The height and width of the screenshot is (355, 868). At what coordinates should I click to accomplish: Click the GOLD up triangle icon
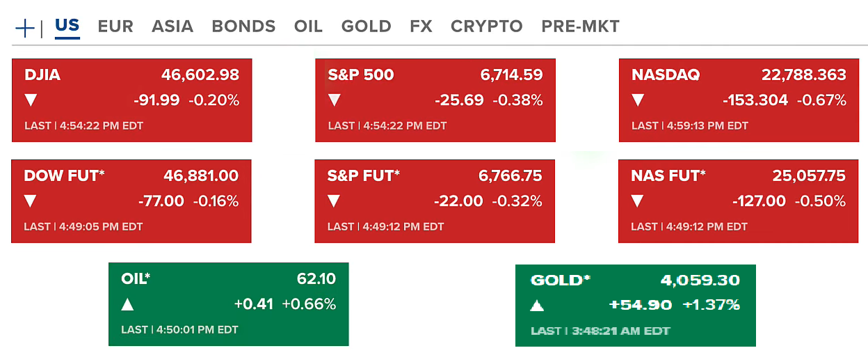pyautogui.click(x=536, y=305)
